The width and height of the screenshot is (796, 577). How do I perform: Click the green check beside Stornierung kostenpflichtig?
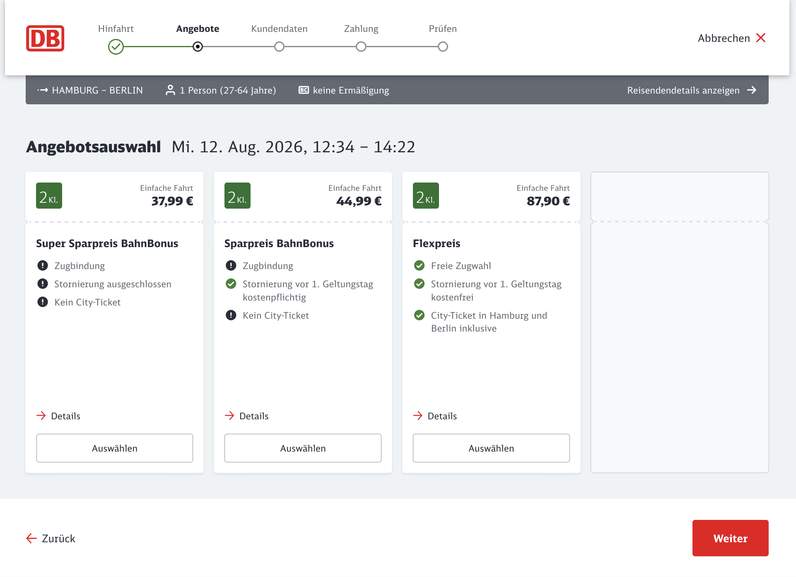231,284
